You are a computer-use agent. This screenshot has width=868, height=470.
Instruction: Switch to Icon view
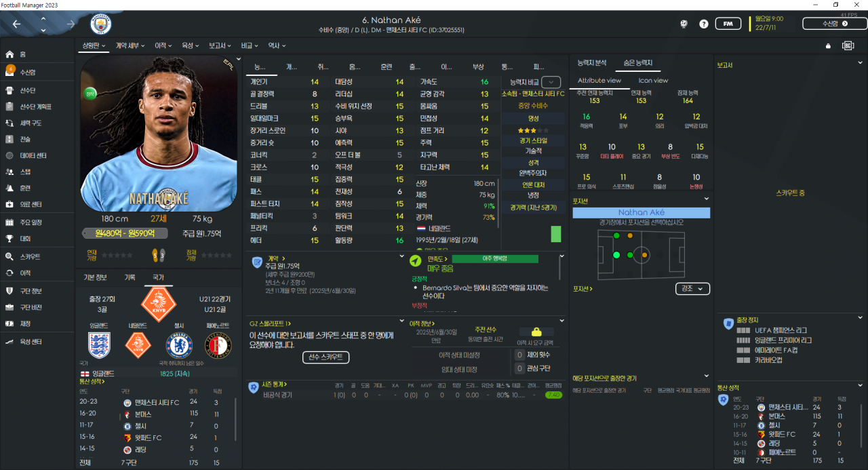coord(653,80)
